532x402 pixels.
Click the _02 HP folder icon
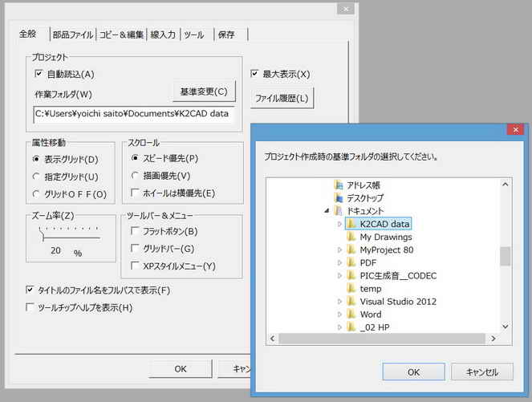coord(351,327)
